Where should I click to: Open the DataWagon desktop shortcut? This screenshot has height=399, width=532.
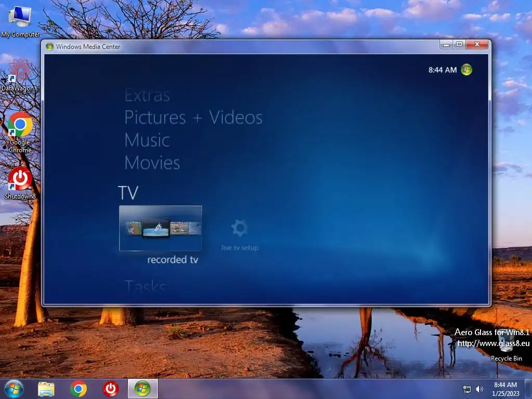click(x=20, y=75)
